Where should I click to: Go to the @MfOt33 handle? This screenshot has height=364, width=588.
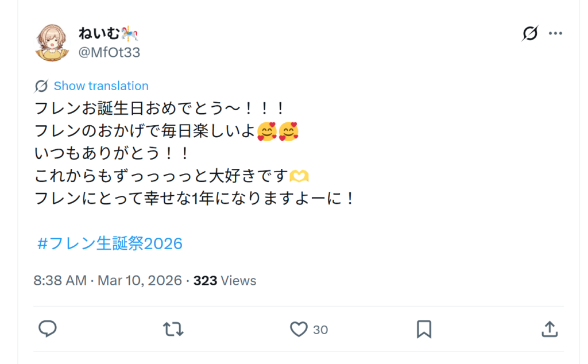(109, 52)
